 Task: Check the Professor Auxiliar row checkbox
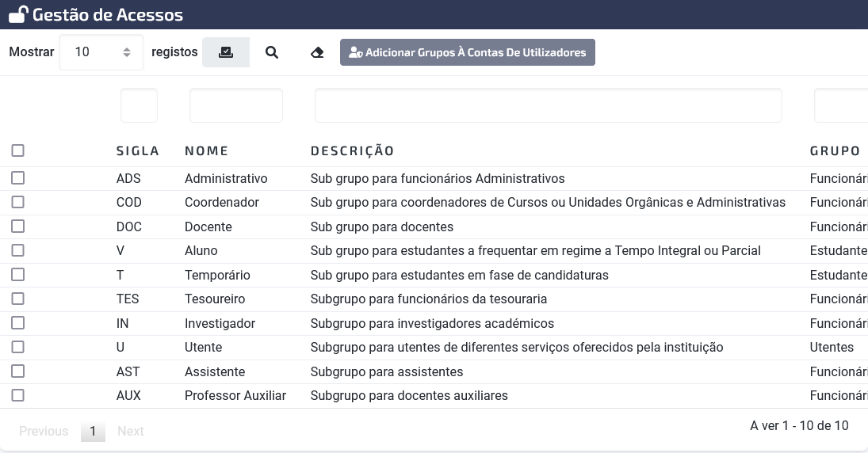(17, 395)
